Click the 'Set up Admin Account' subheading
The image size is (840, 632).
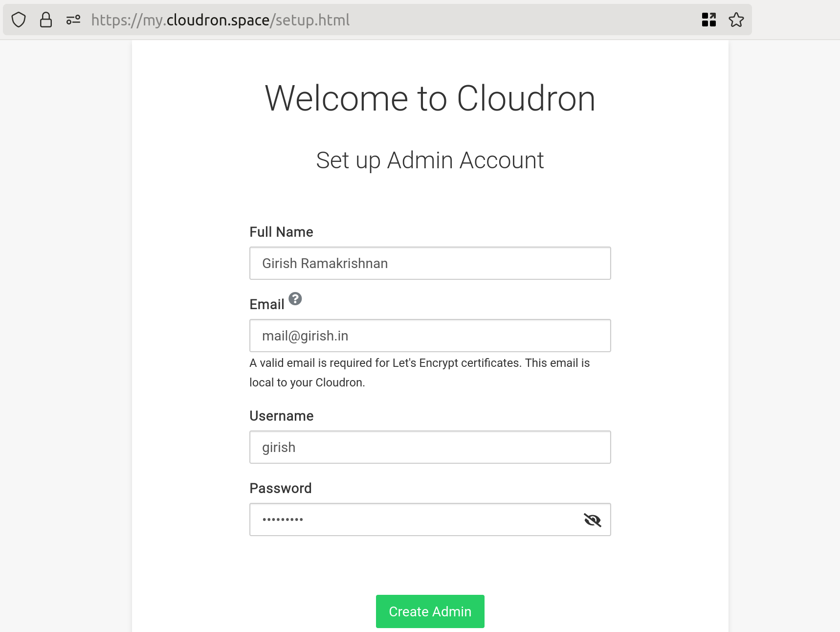point(430,160)
